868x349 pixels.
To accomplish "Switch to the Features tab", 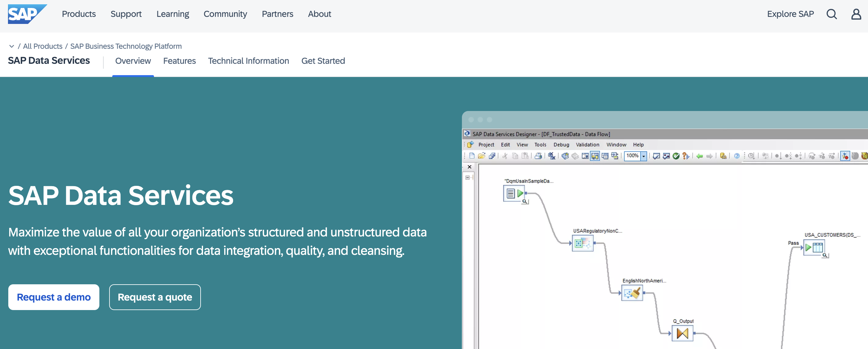I will [x=179, y=61].
